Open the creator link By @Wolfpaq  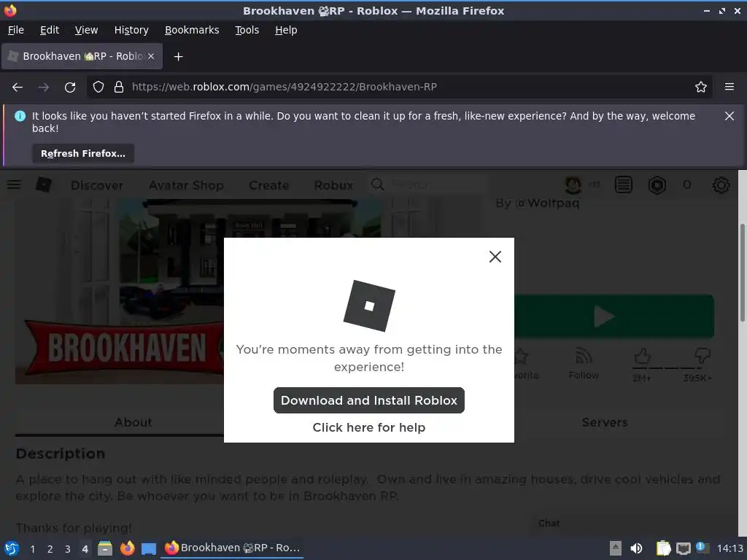pyautogui.click(x=538, y=203)
